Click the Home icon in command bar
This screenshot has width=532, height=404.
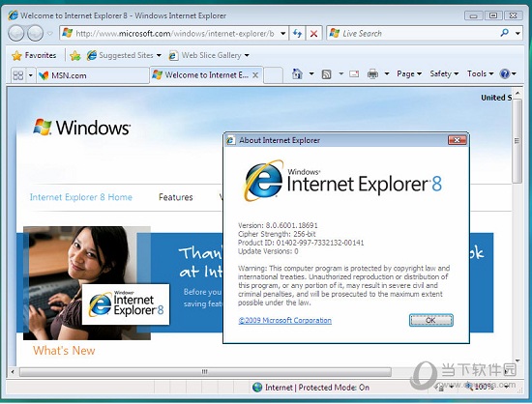click(x=297, y=73)
